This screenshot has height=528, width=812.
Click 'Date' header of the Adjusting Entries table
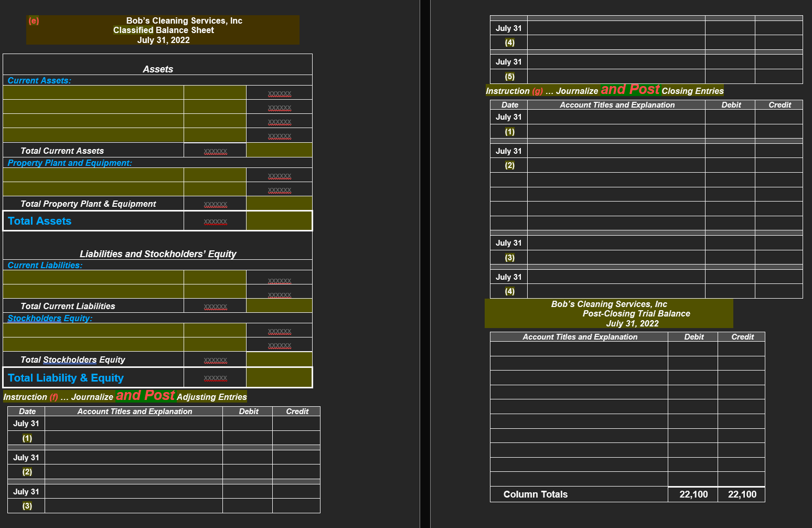pyautogui.click(x=27, y=411)
